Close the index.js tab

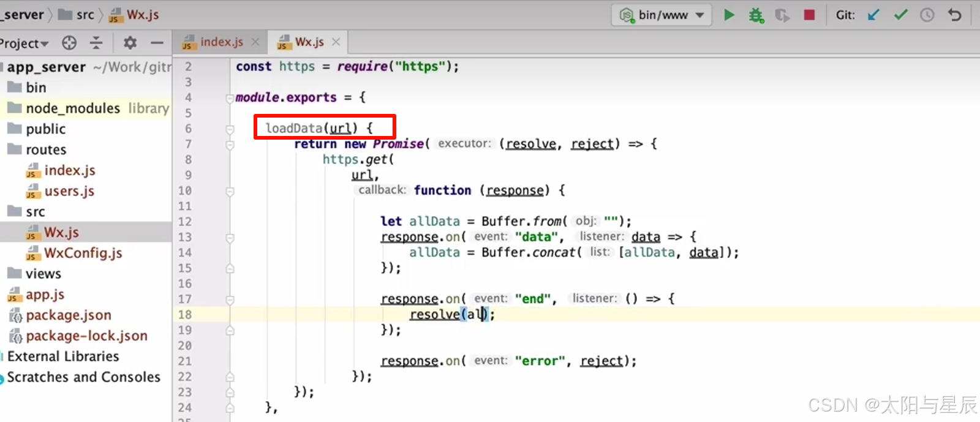[255, 42]
